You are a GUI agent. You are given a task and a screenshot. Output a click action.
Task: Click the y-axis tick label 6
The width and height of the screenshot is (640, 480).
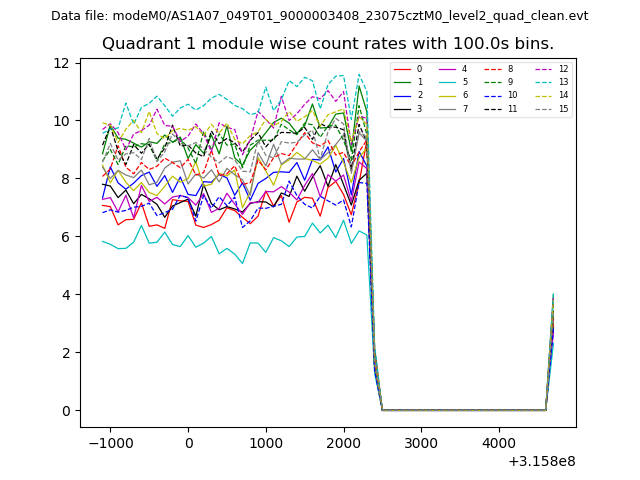(x=65, y=237)
